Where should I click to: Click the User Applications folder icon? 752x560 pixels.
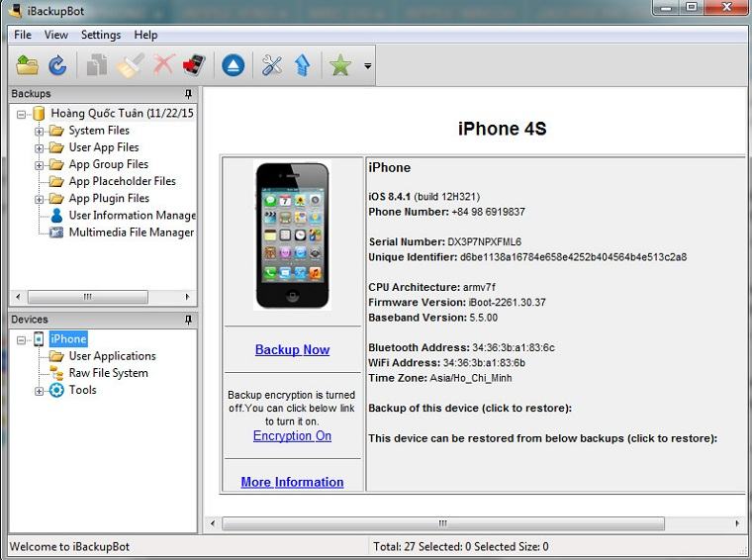56,356
